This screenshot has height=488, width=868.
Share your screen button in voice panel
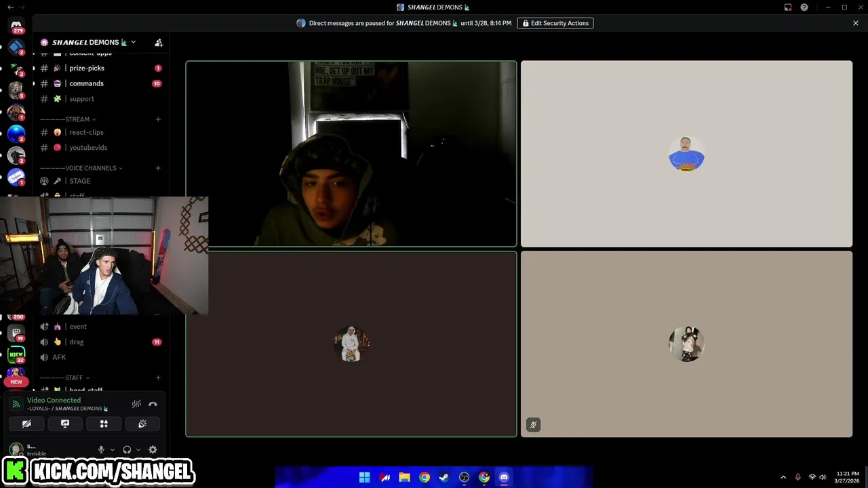click(65, 424)
